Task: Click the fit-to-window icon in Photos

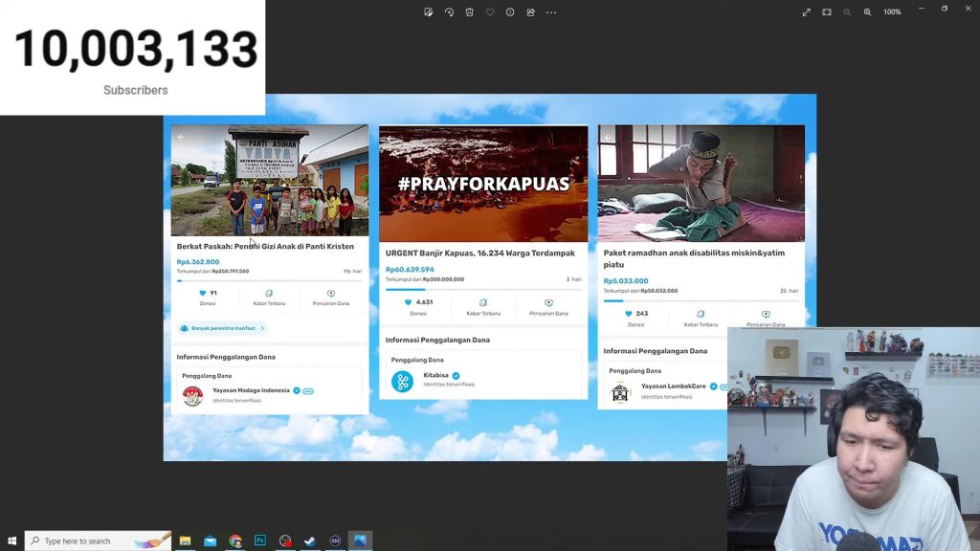Action: coord(827,12)
